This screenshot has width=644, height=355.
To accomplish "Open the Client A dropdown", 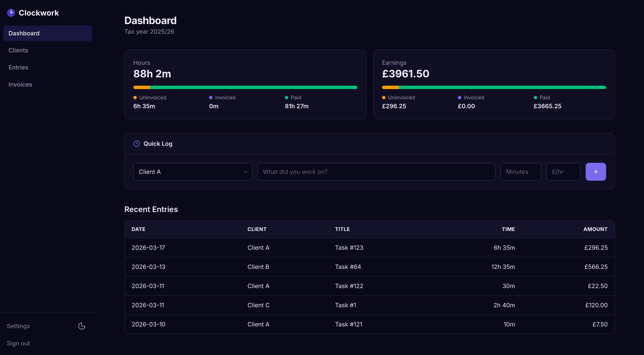I will (x=193, y=172).
